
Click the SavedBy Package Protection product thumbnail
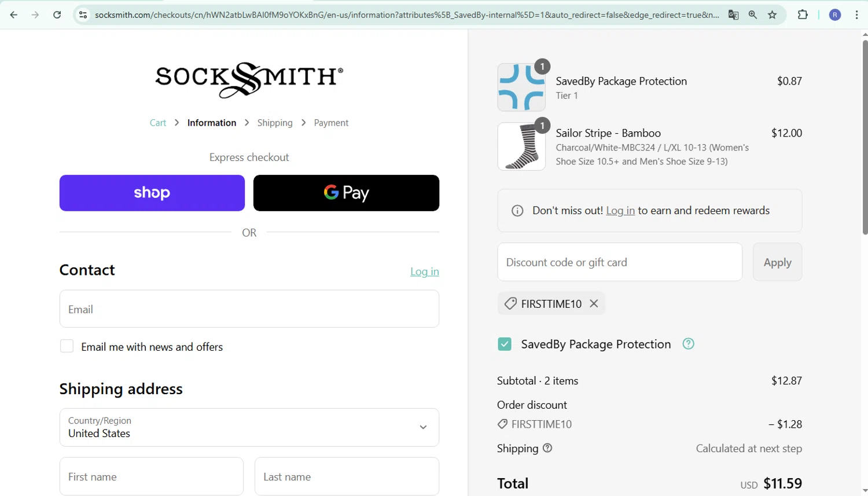coord(521,87)
